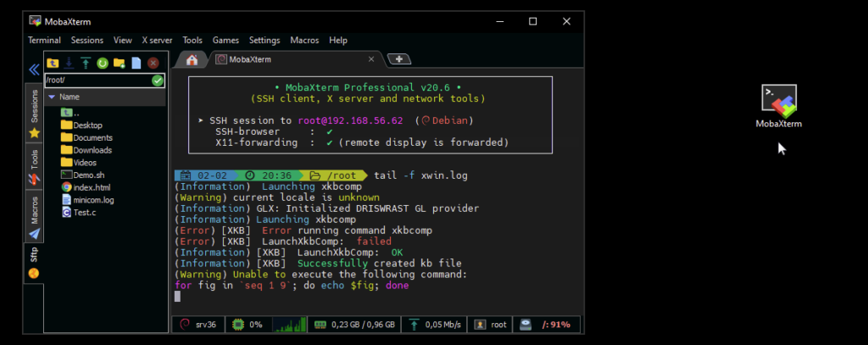Sort file list by Name column header

pos(105,97)
